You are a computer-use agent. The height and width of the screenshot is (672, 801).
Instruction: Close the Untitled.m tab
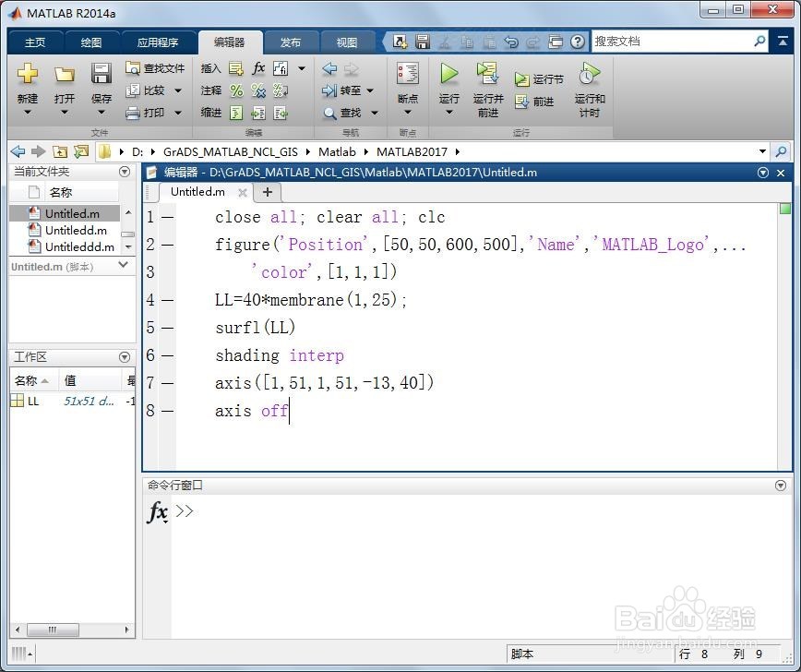(x=243, y=193)
